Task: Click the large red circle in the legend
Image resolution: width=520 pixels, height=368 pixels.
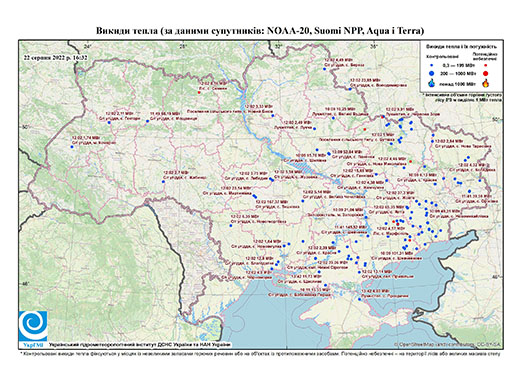Action: point(486,73)
